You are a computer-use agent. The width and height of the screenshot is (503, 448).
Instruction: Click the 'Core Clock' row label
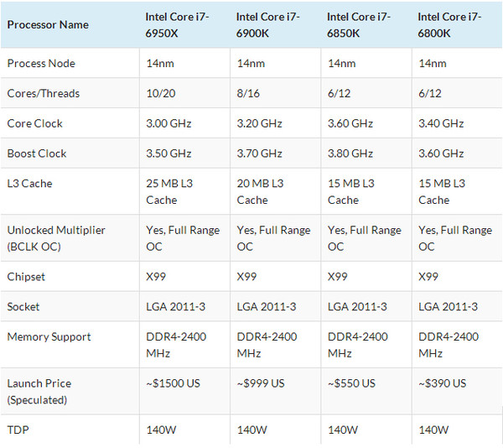(34, 123)
